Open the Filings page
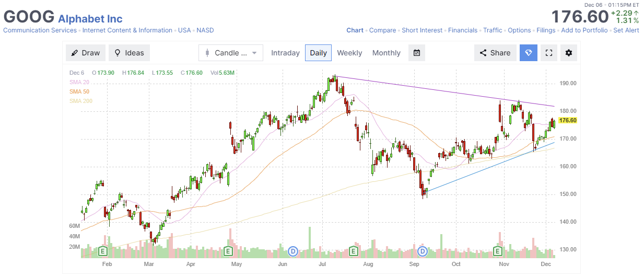 (546, 30)
